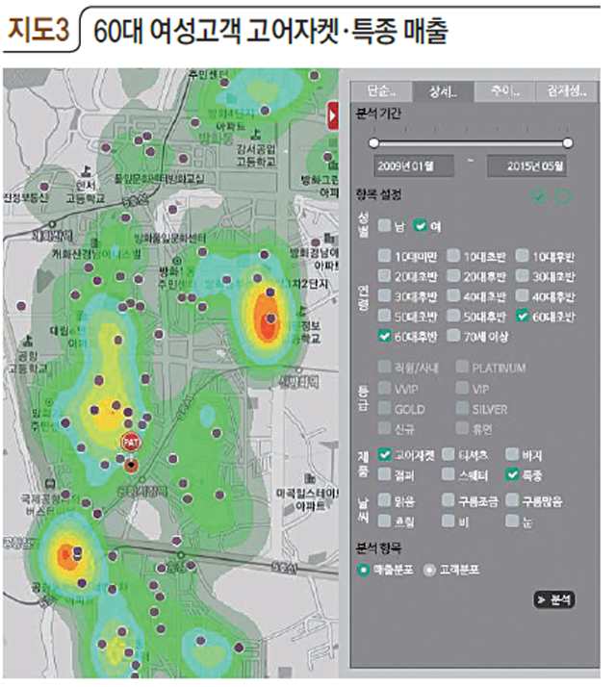The height and width of the screenshot is (687, 616).
Task: Check the 구름많음 weather checkbox
Action: (512, 500)
